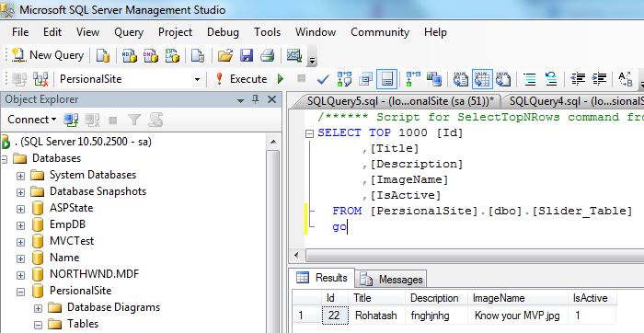This screenshot has width=644, height=333.
Task: Open an Analysis Services MDX Query
Action: (x=130, y=55)
